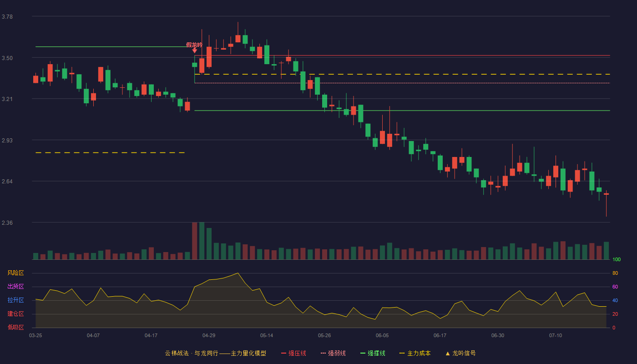Click the blue 40 indicator scale value
The height and width of the screenshot is (364, 637).
615,301
